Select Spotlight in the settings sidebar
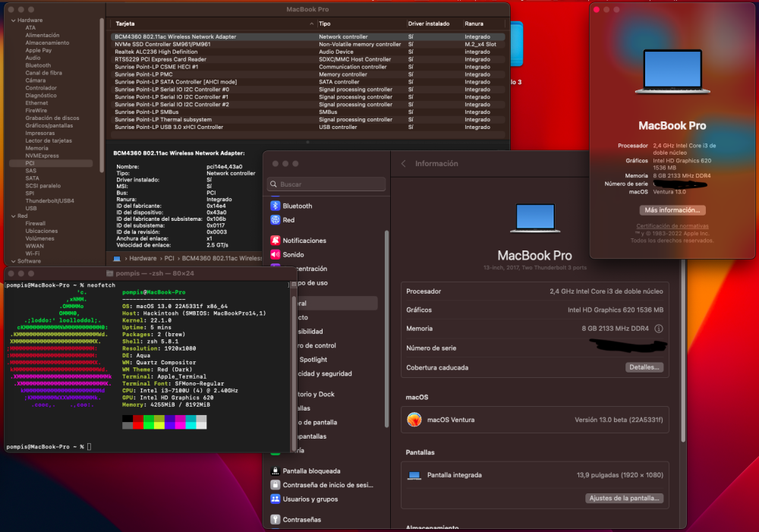759x532 pixels. (313, 359)
